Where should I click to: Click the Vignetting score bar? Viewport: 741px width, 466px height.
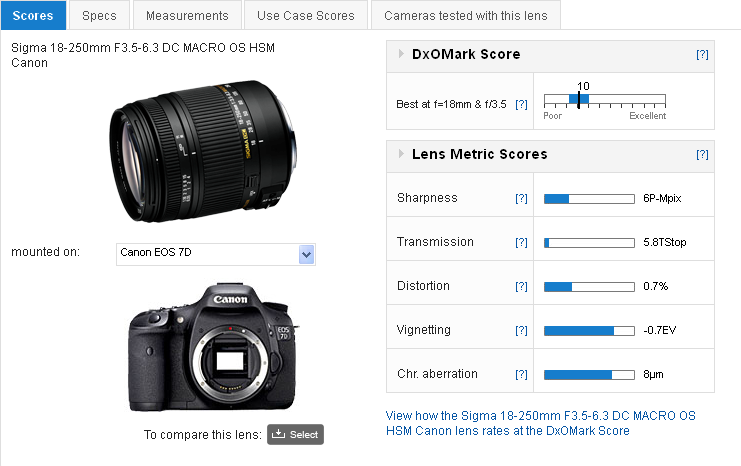589,331
